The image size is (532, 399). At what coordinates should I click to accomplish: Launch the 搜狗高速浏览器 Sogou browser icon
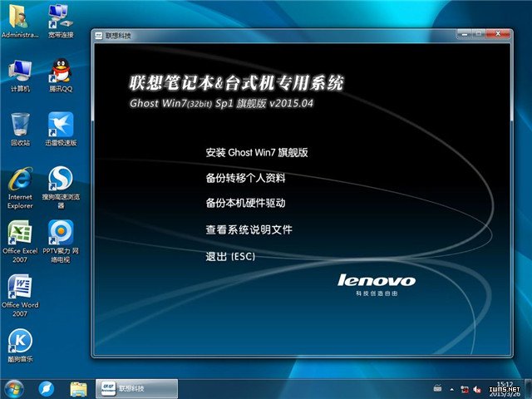click(x=61, y=188)
